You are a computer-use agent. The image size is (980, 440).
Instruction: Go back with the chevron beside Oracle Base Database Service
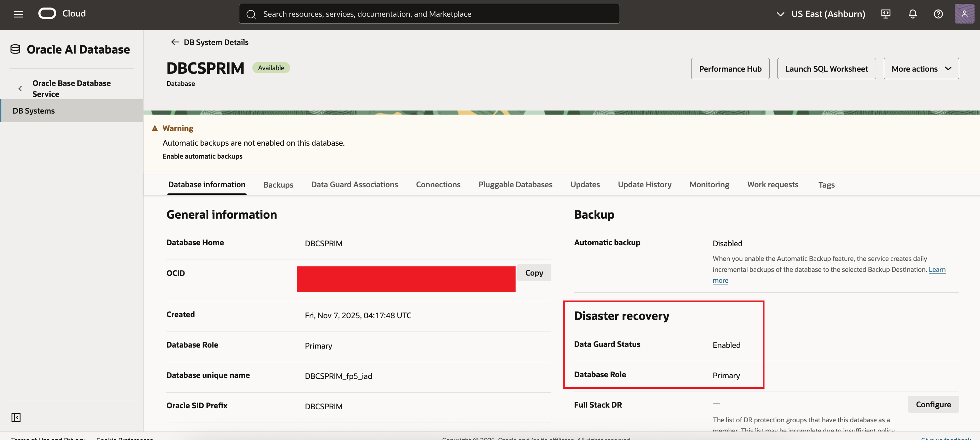tap(20, 89)
